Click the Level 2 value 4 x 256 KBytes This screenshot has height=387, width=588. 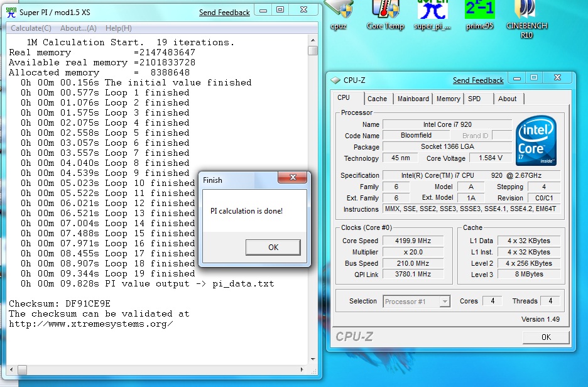click(529, 263)
